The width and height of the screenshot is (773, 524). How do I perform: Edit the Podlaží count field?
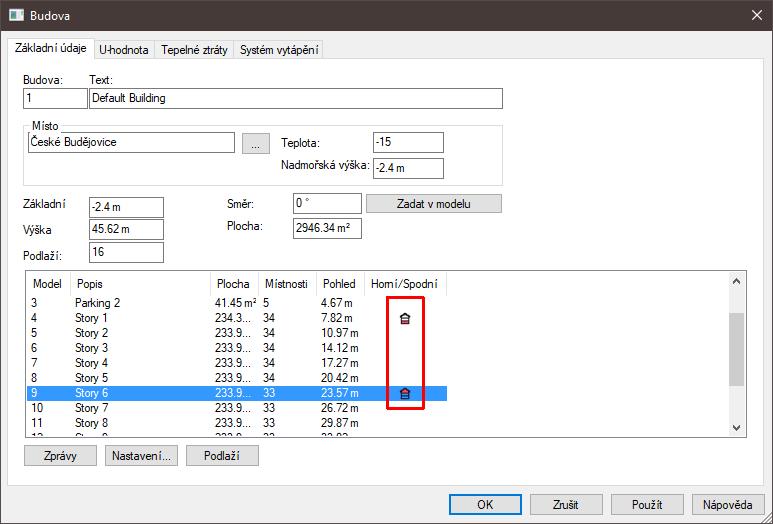coord(126,252)
